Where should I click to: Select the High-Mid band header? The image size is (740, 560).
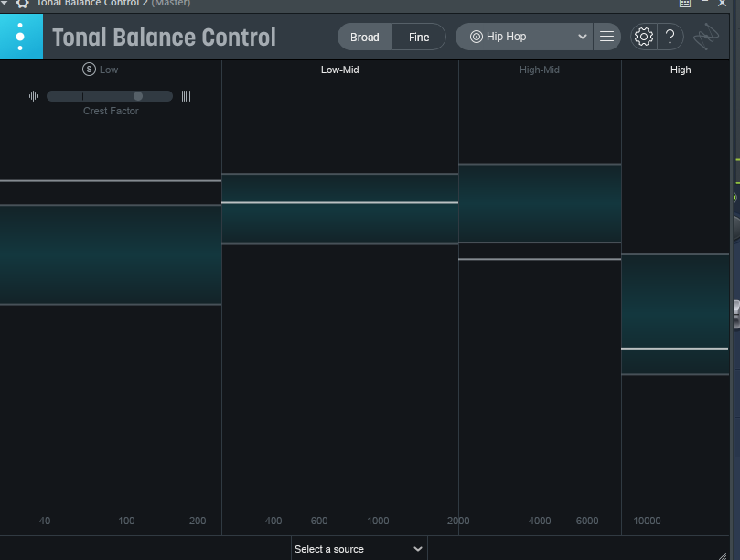click(x=539, y=70)
